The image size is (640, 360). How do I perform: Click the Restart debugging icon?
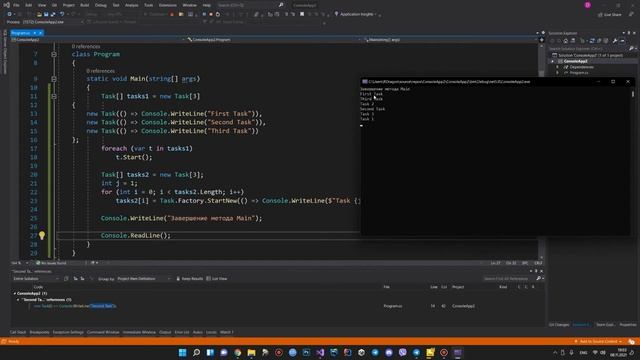point(218,14)
